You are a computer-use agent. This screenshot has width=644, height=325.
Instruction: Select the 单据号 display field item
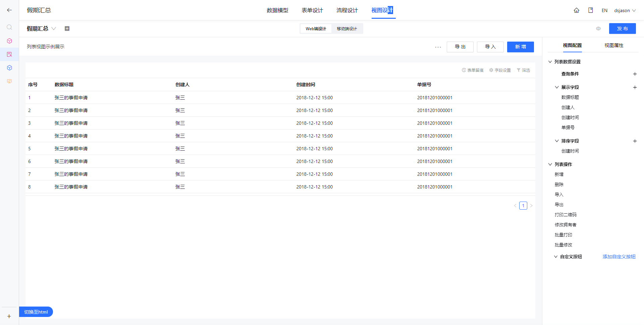tap(568, 127)
